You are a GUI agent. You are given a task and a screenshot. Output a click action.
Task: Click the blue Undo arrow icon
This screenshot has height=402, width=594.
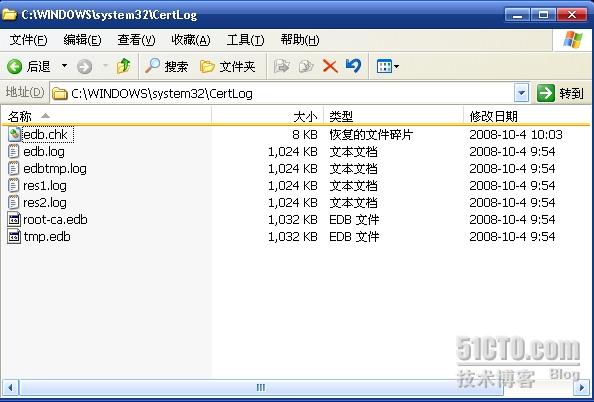353,66
